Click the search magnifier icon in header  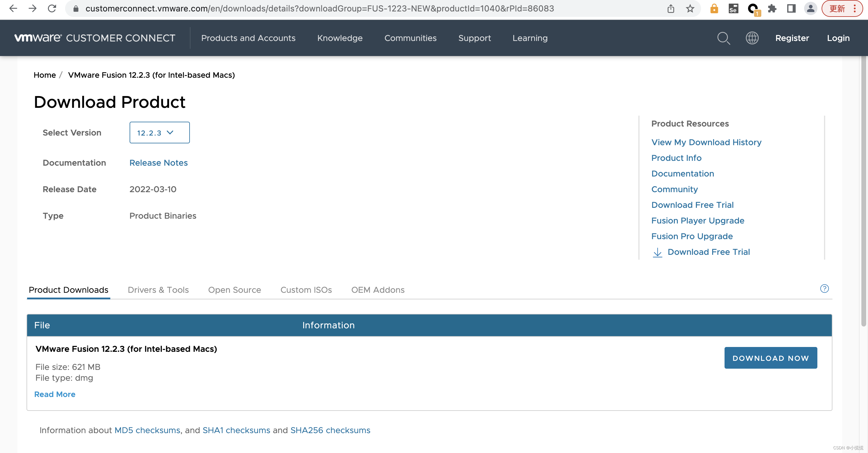coord(723,38)
